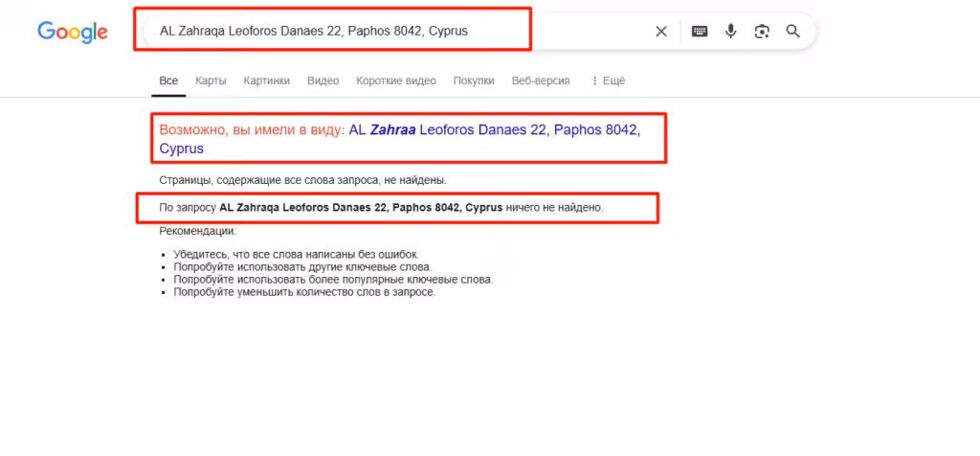Image resolution: width=980 pixels, height=456 pixels.
Task: Switch to the Видео tab
Action: coord(323,80)
